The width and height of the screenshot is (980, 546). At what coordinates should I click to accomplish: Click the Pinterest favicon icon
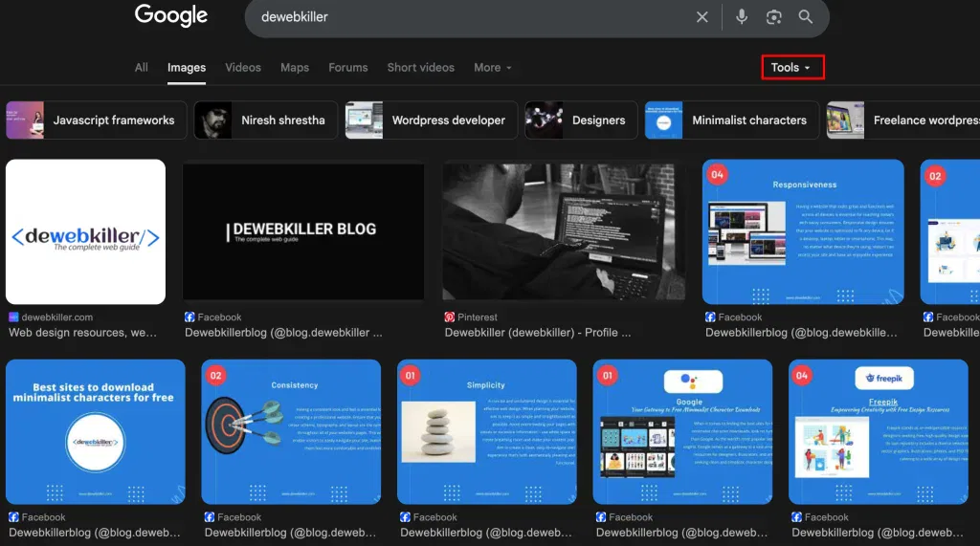pos(450,317)
